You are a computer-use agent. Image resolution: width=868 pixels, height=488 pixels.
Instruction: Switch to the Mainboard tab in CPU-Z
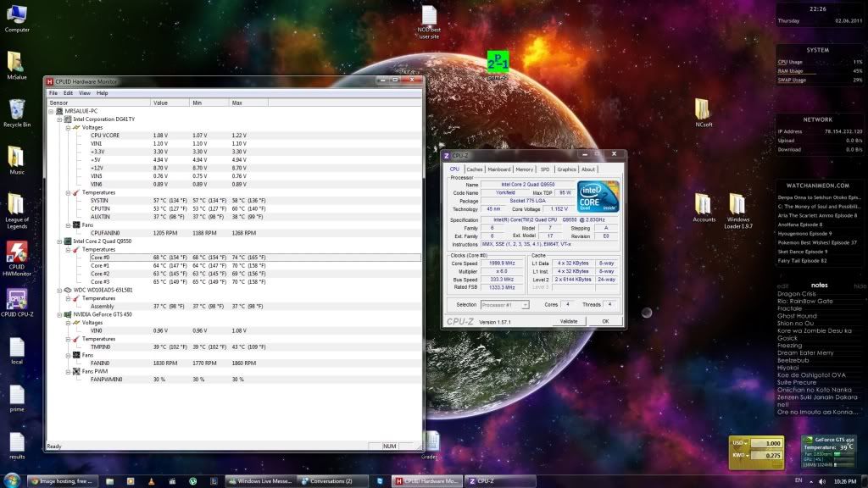click(498, 169)
